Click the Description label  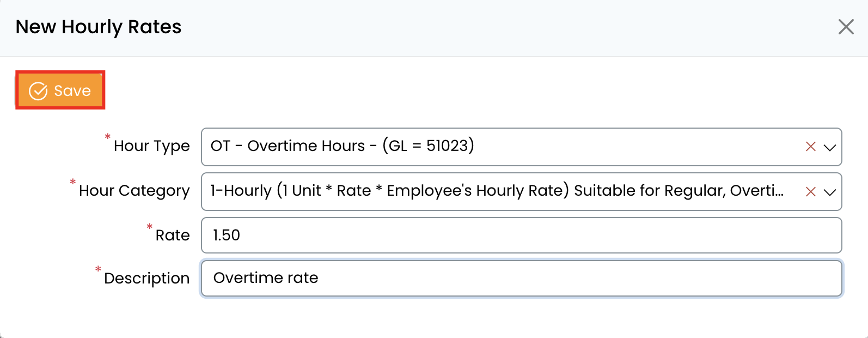click(146, 279)
